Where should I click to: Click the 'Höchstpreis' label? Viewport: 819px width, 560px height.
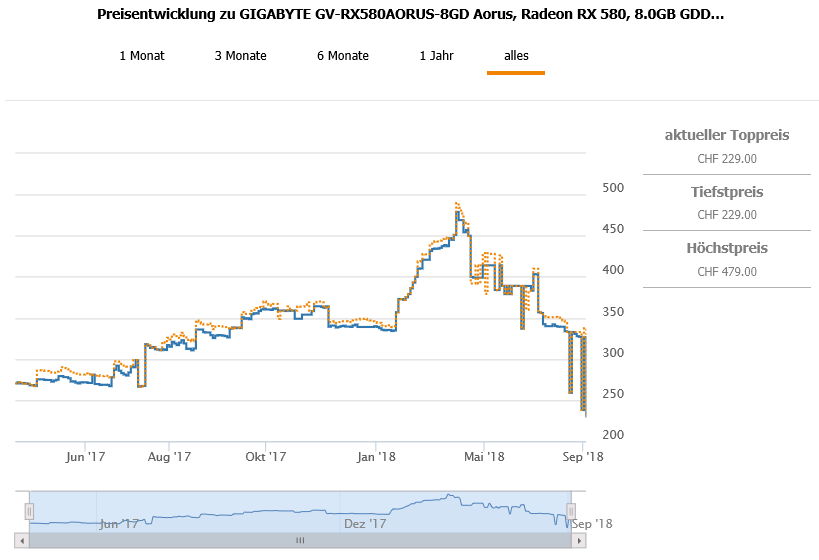coord(727,248)
